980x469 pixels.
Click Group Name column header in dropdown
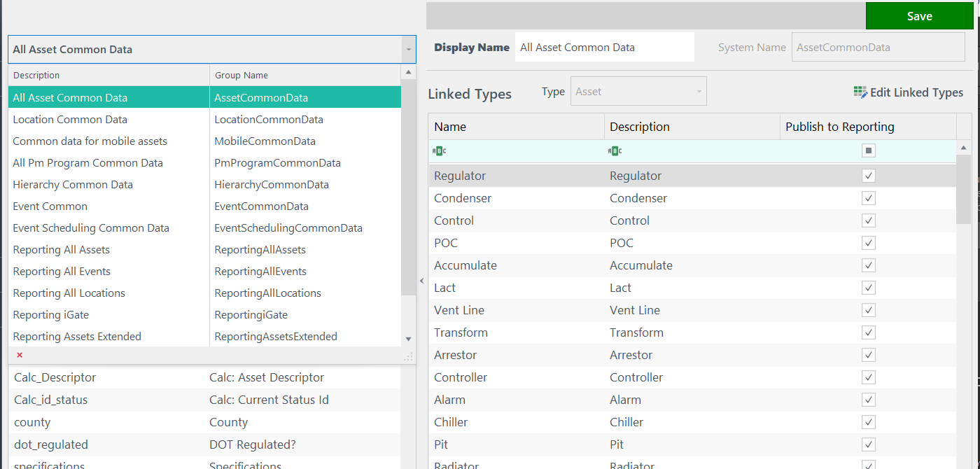(305, 75)
